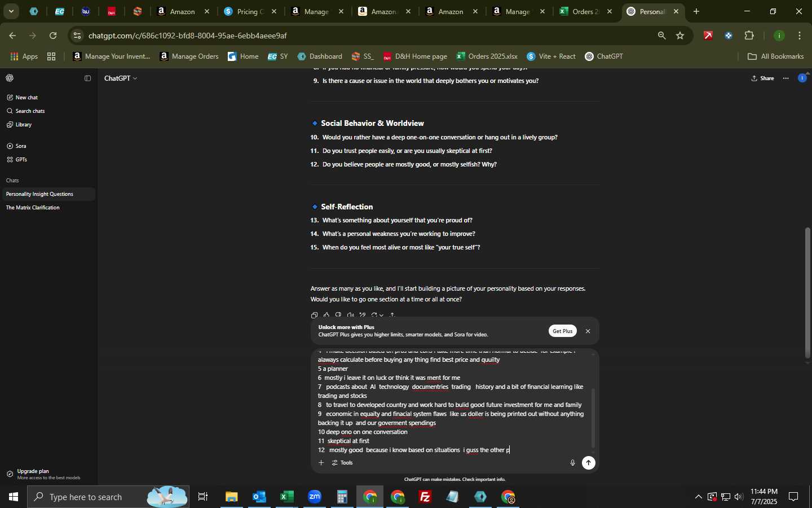Viewport: 812px width, 508px height.
Task: Open a new browser tab
Action: [696, 11]
